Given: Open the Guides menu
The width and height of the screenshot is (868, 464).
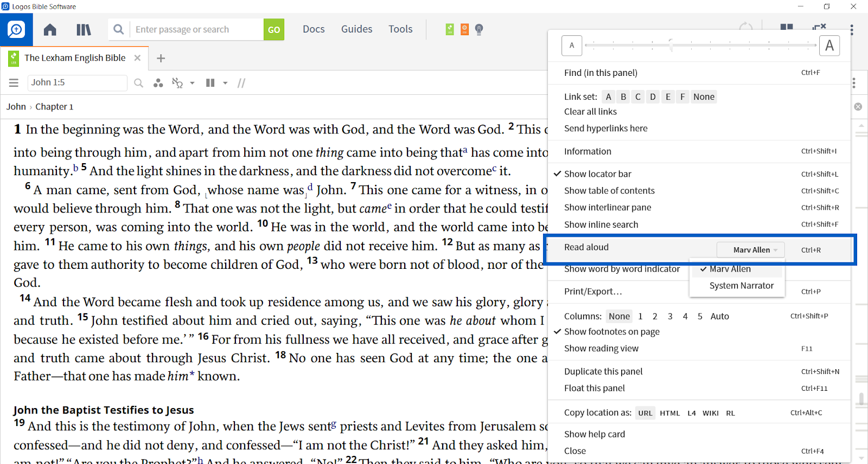Looking at the screenshot, I should coord(356,29).
